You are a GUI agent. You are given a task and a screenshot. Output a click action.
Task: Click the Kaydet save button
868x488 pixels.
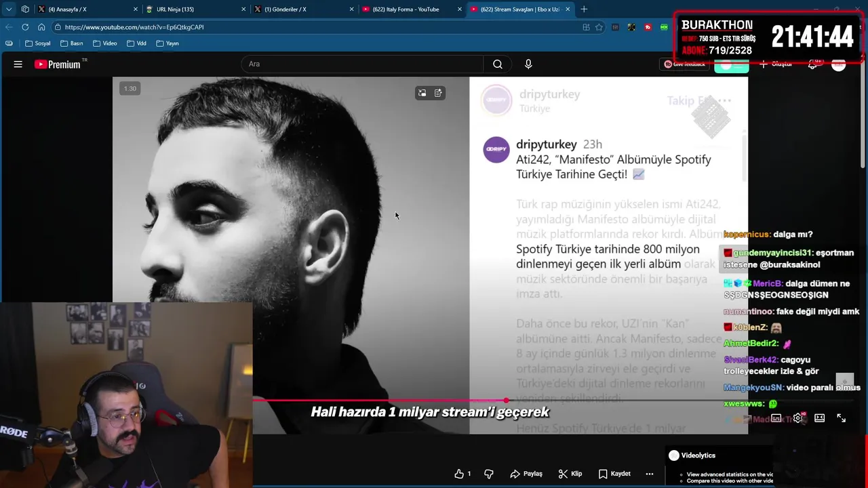614,474
